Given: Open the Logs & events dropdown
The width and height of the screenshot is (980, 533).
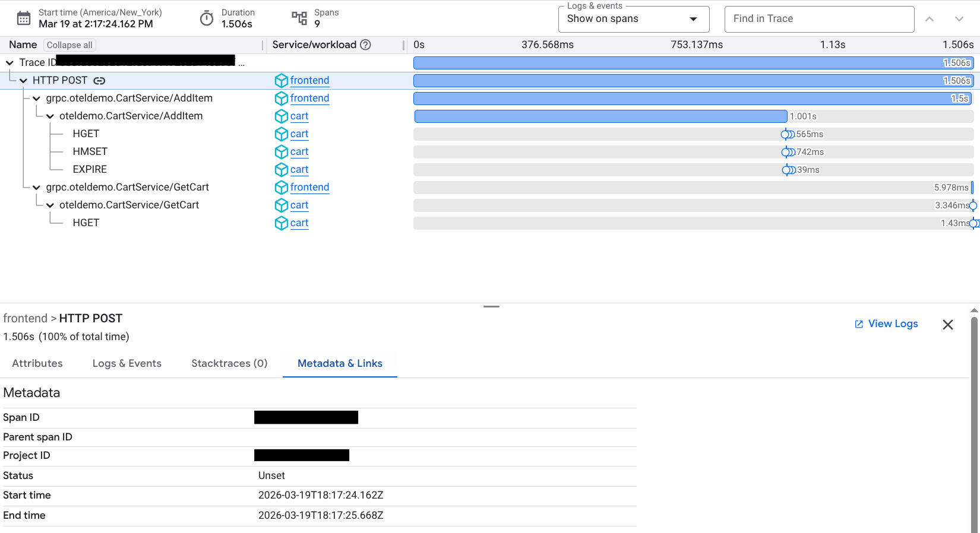Looking at the screenshot, I should [633, 19].
